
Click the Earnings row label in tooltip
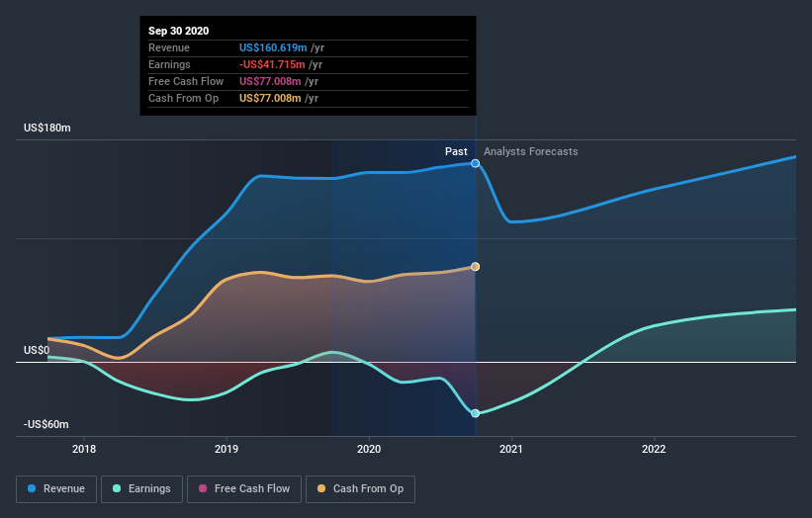pyautogui.click(x=169, y=64)
